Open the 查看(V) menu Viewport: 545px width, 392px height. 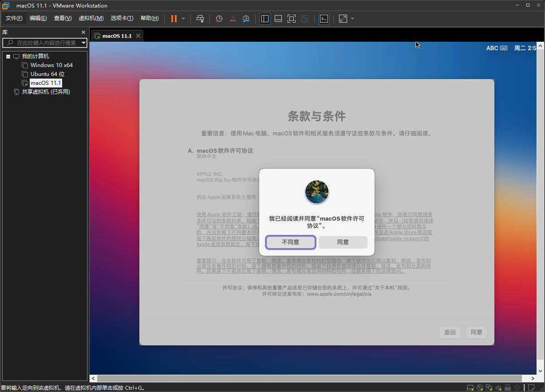coord(63,18)
